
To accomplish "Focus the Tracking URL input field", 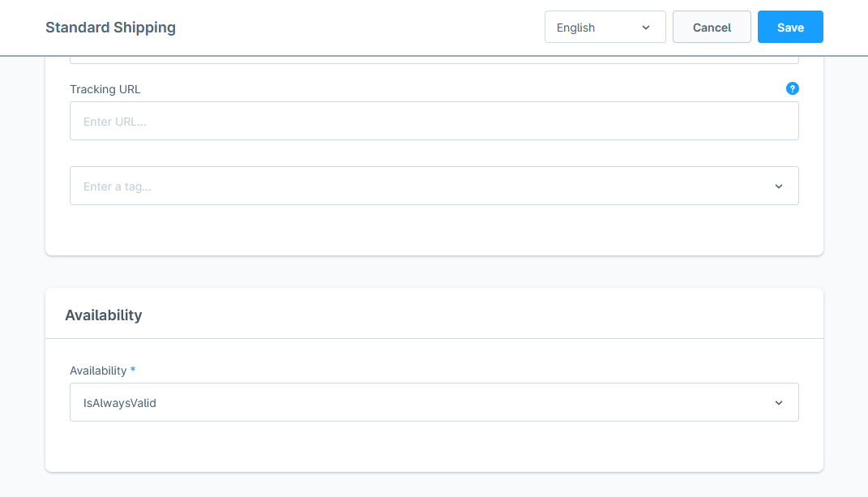I will pos(434,121).
